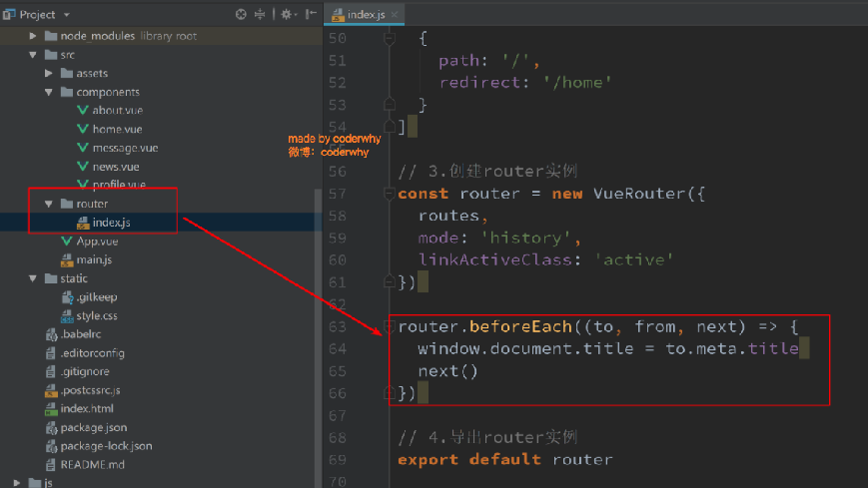The image size is (868, 488).
Task: Click line number 58 in the gutter
Action: 338,216
